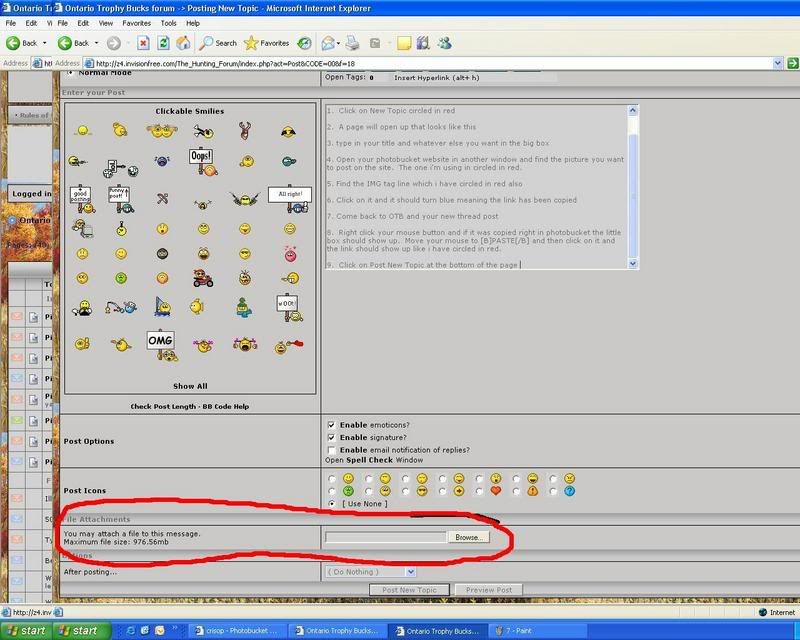Switch to '7 - Paint' taskbar window
Screen dimensions: 800x640
tap(539, 631)
